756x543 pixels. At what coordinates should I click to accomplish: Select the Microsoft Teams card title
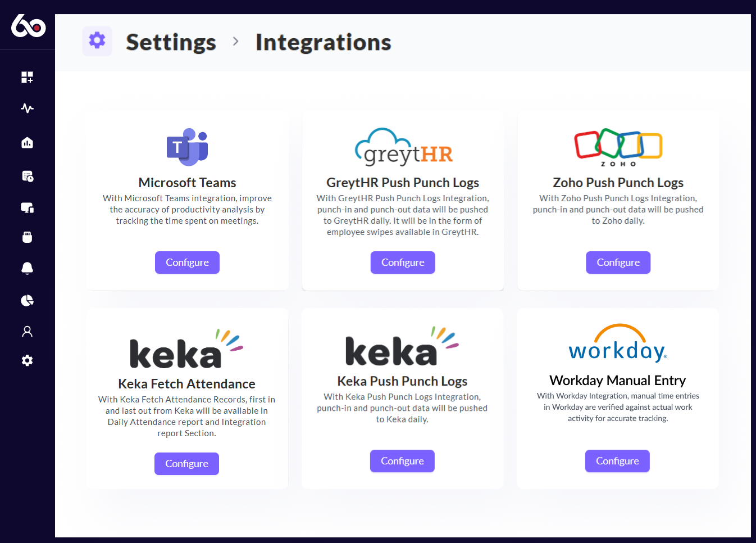click(x=187, y=183)
